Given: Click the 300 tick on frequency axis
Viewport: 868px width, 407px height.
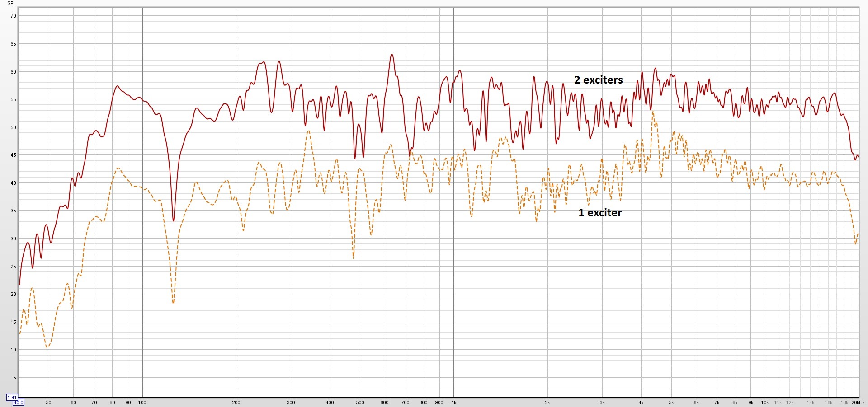Looking at the screenshot, I should coord(291,402).
